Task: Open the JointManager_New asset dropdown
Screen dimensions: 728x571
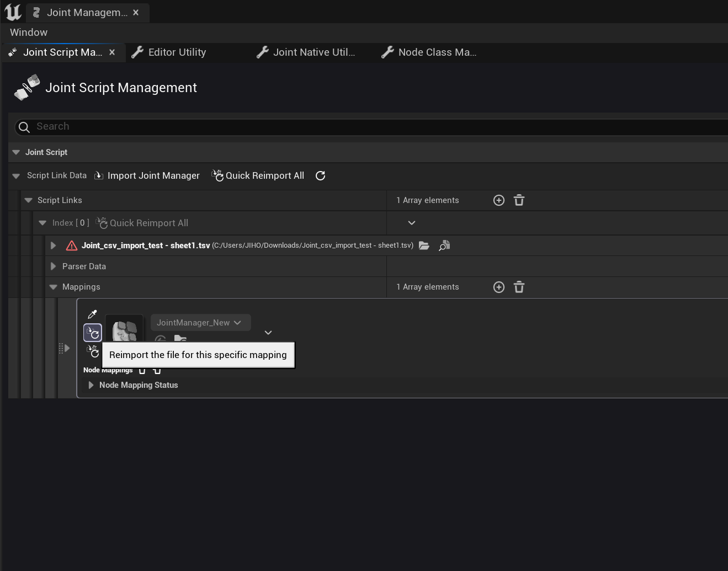Action: pos(200,323)
